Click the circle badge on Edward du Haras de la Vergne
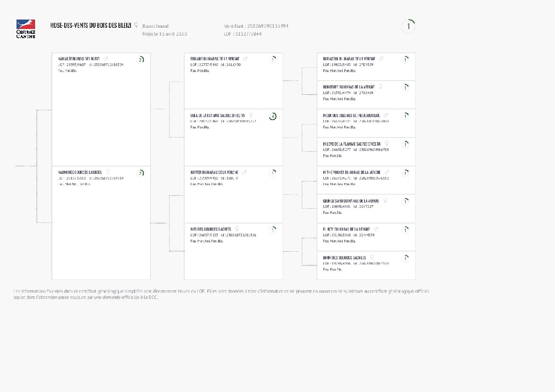 tap(273, 59)
